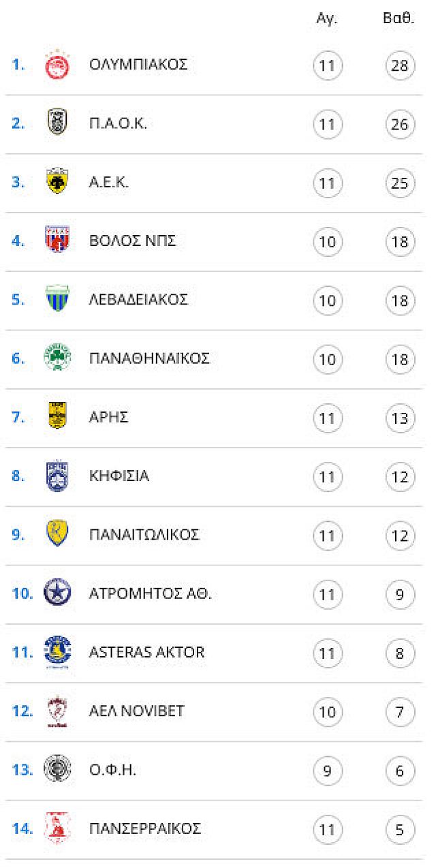Viewport: 436px width, 868px height.
Task: Click the Levadiakos green striped crest
Action: (x=57, y=300)
